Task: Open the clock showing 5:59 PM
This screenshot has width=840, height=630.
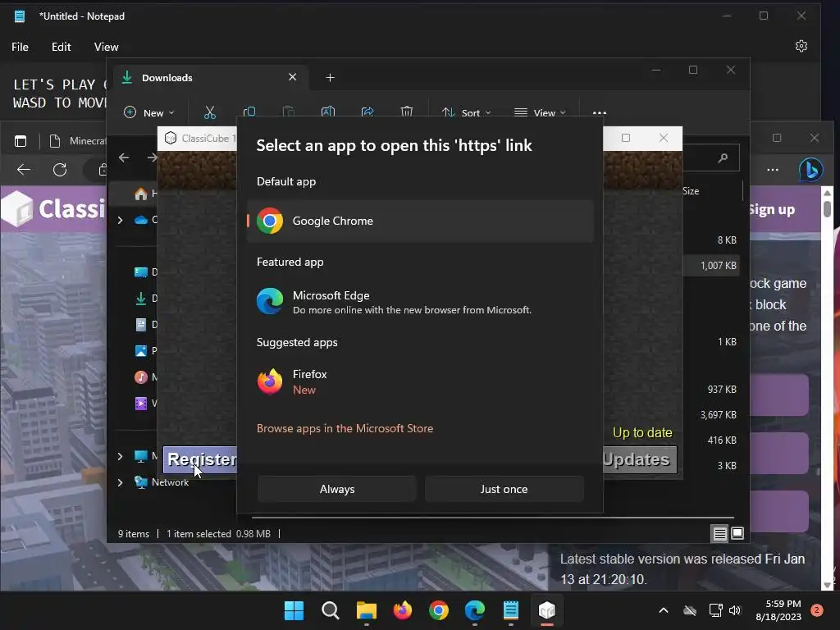Action: coord(778,610)
